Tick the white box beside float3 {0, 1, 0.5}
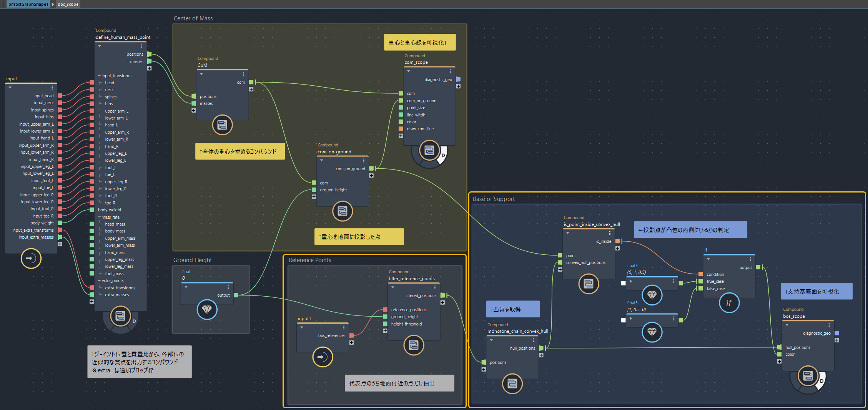 pyautogui.click(x=623, y=283)
